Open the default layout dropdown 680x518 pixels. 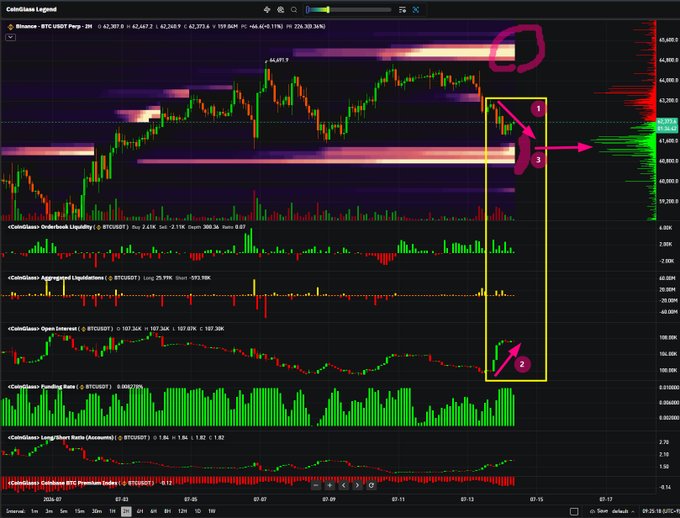tap(623, 511)
